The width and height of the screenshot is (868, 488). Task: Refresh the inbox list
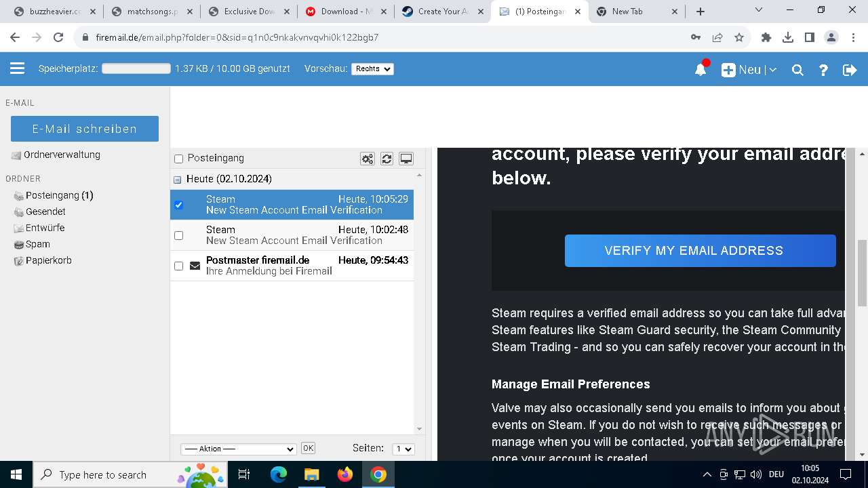(387, 159)
